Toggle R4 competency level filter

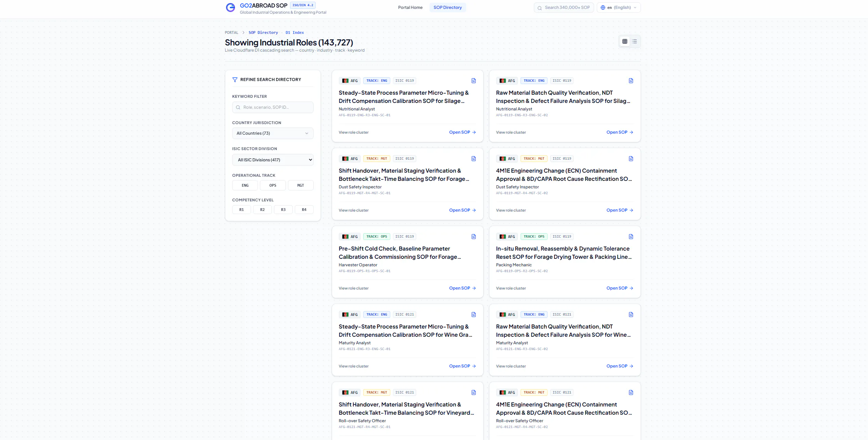pyautogui.click(x=304, y=210)
